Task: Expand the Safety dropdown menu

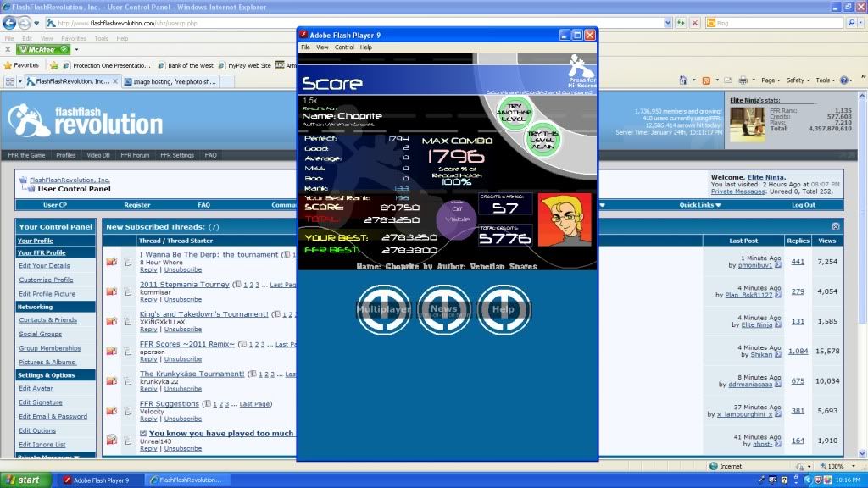Action: (797, 80)
